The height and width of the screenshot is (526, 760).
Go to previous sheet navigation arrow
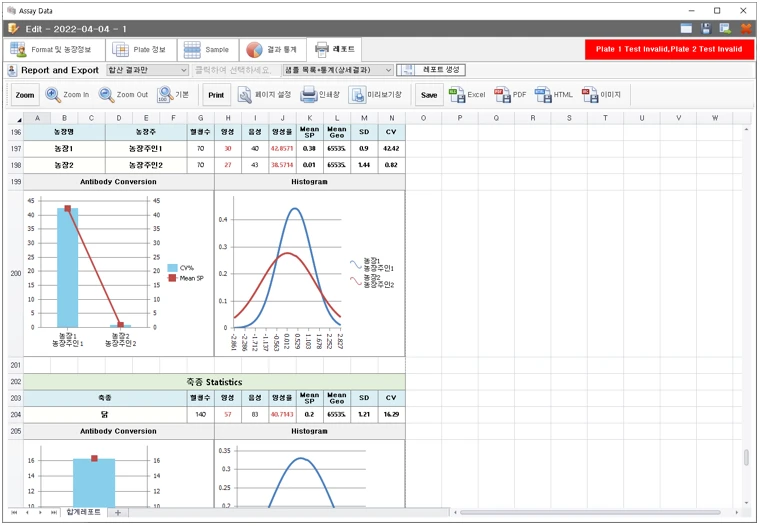click(27, 512)
